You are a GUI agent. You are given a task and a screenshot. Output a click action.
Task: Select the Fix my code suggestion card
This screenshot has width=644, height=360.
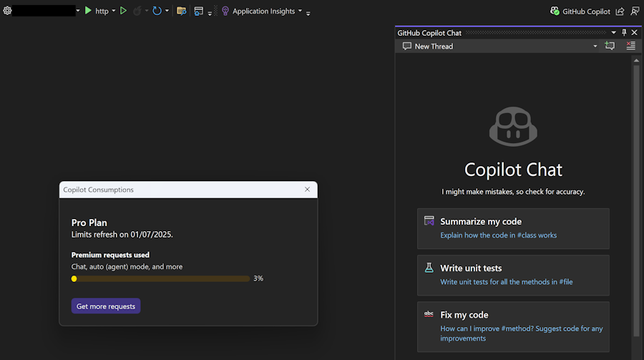coord(513,326)
